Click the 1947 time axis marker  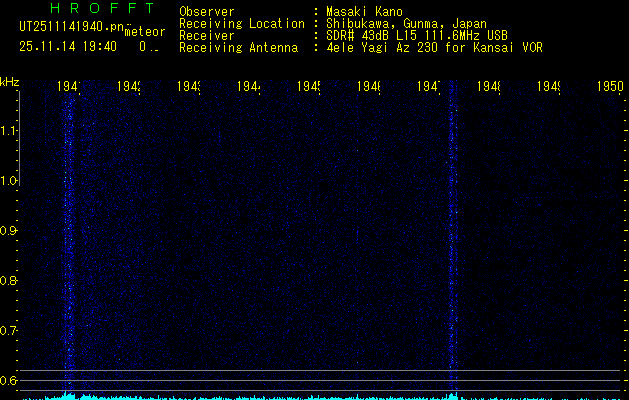(428, 86)
